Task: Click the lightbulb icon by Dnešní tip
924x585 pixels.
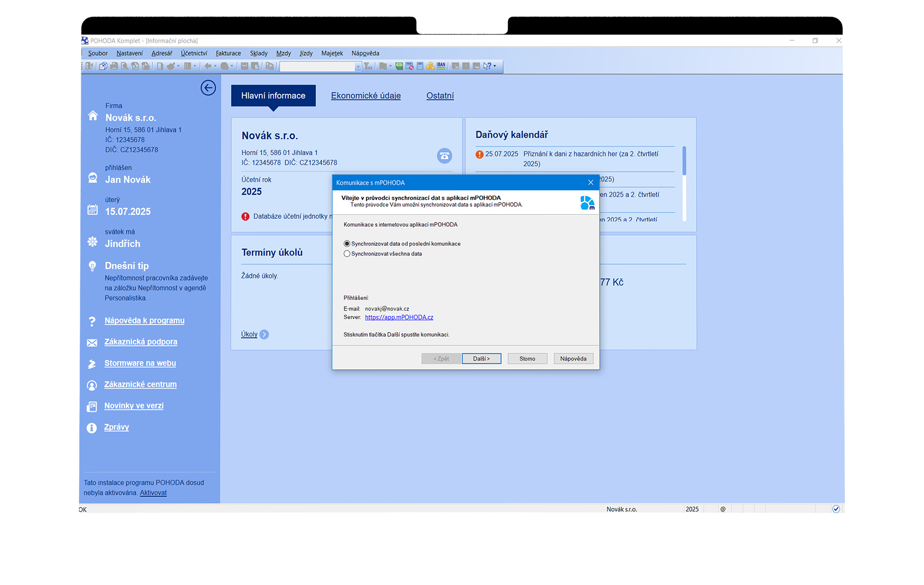Action: [x=92, y=266]
